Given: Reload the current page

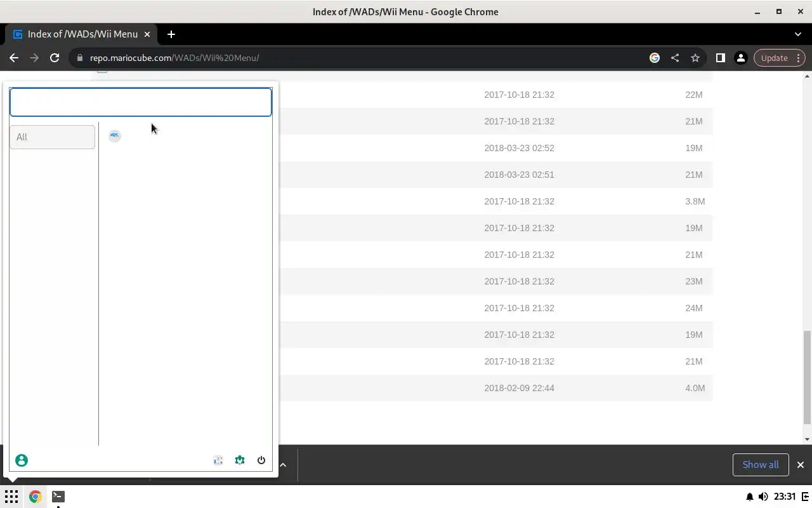Looking at the screenshot, I should point(55,58).
